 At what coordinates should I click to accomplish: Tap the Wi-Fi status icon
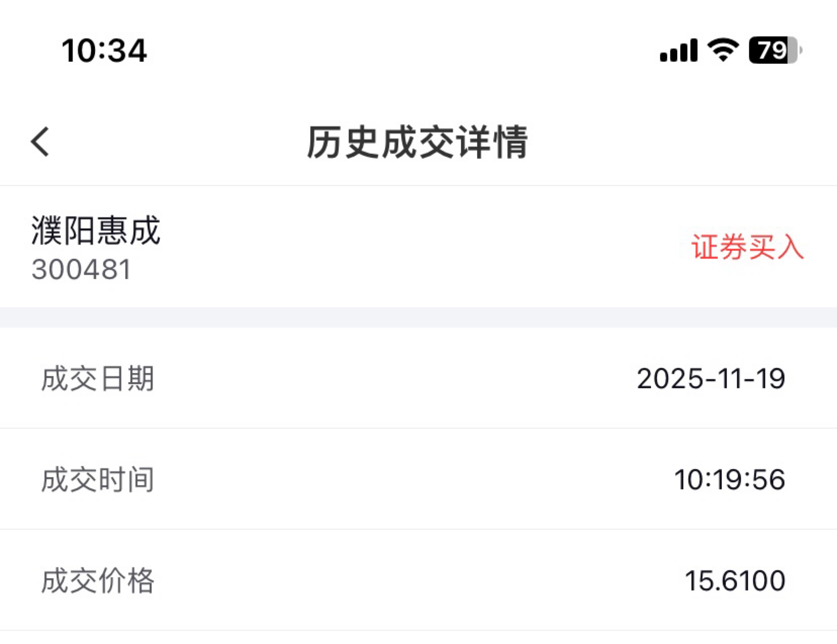[x=723, y=51]
